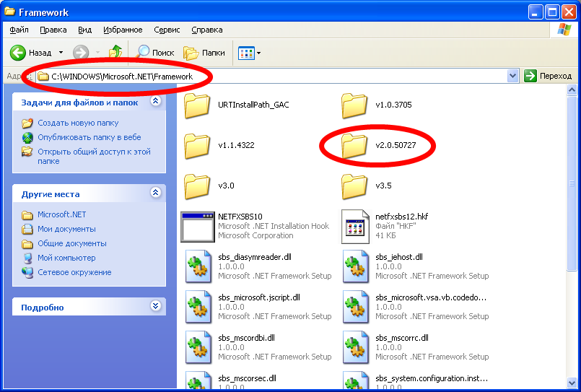
Task: Click the scrollbar down arrow
Action: point(572,383)
